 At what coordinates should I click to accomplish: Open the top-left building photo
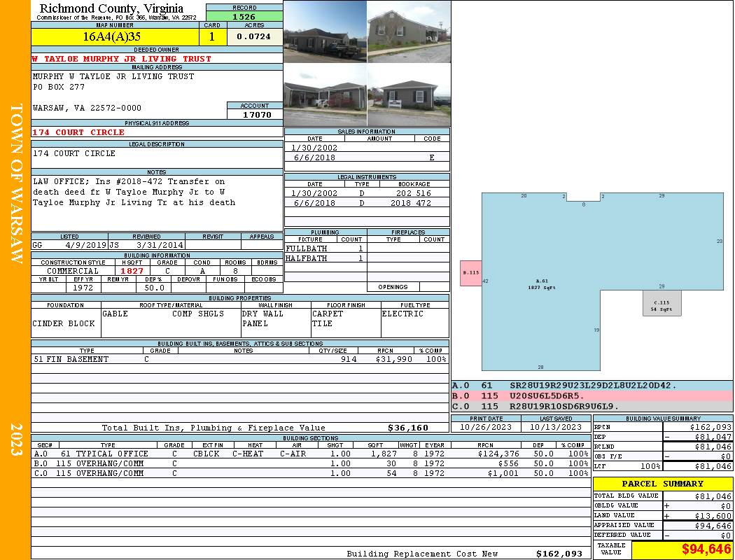coord(325,31)
